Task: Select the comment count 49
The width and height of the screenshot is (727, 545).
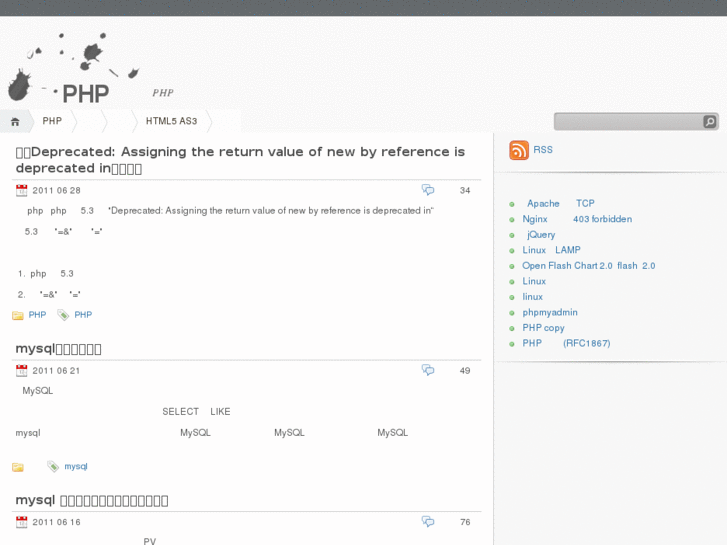Action: point(465,371)
